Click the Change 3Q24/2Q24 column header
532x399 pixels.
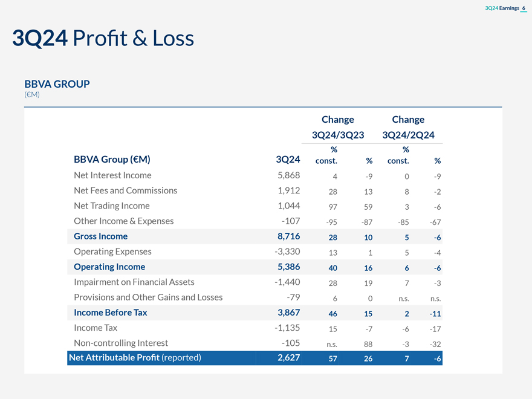408,127
